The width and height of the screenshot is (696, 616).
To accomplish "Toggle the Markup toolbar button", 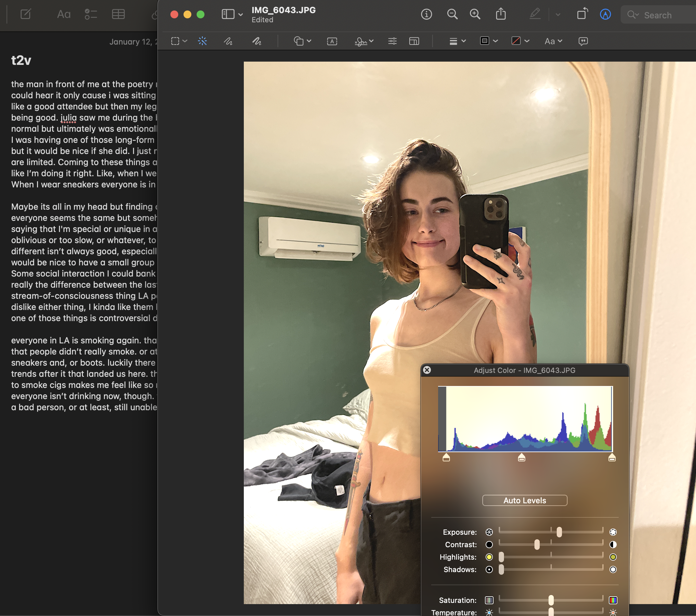I will 605,14.
